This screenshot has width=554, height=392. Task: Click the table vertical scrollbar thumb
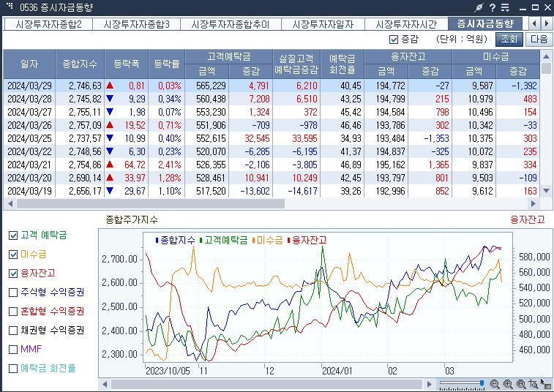click(x=546, y=68)
